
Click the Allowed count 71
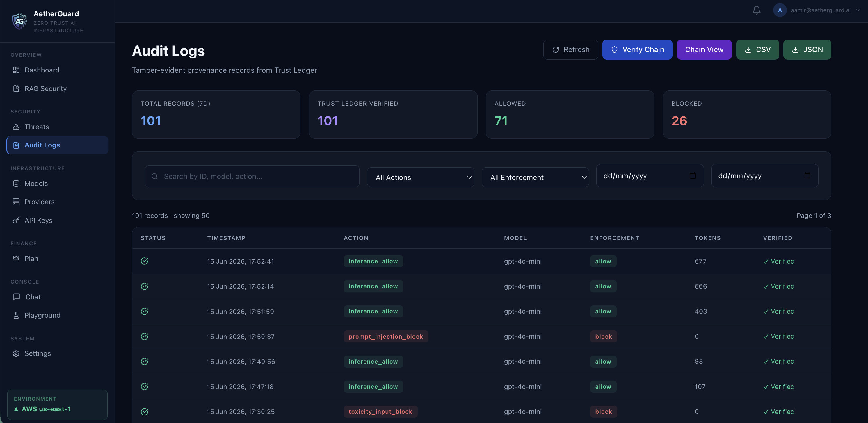pyautogui.click(x=501, y=121)
